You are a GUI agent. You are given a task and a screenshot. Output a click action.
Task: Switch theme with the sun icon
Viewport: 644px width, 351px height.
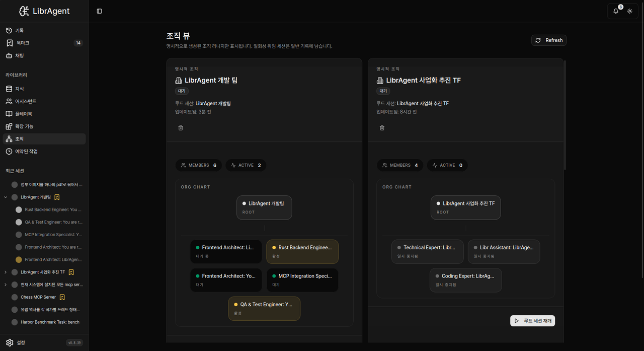pos(630,11)
